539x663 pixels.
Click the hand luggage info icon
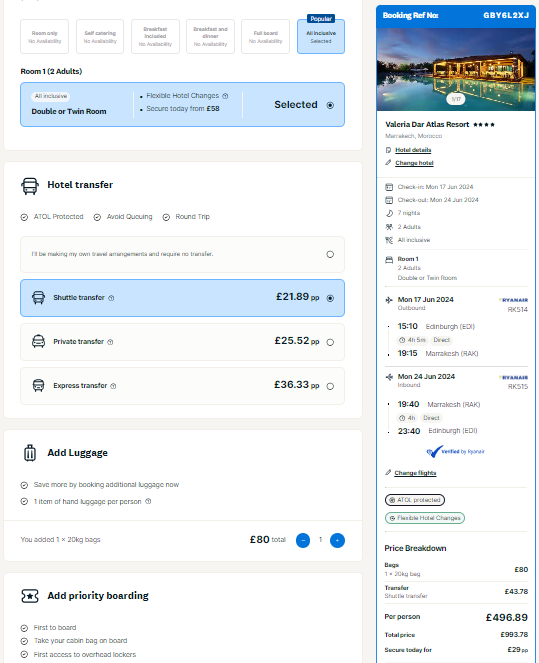[148, 501]
